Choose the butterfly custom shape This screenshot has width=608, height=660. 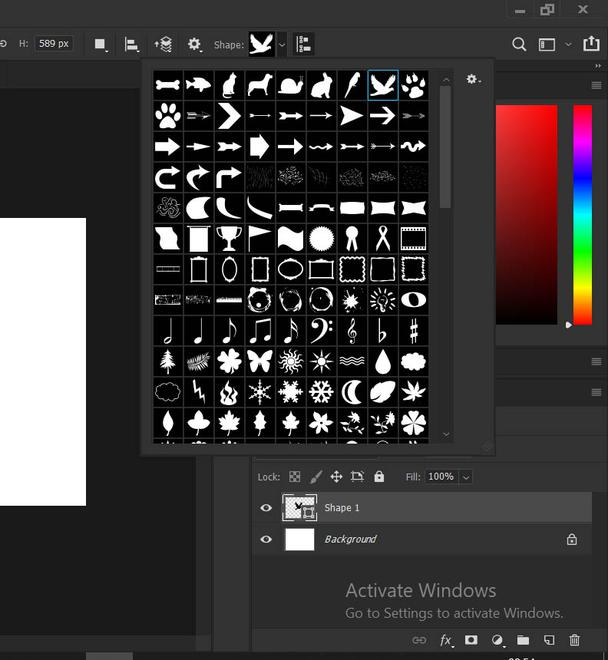pyautogui.click(x=260, y=361)
